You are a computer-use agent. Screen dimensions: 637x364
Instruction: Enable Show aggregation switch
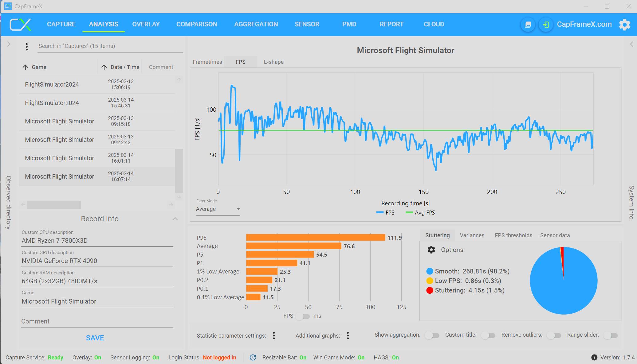tap(432, 335)
